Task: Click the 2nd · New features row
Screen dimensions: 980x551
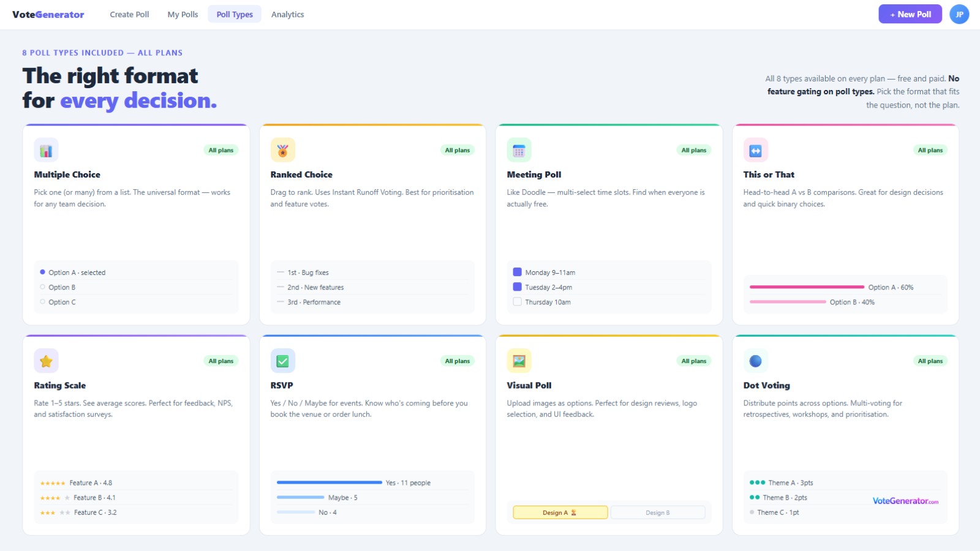Action: [x=372, y=287]
